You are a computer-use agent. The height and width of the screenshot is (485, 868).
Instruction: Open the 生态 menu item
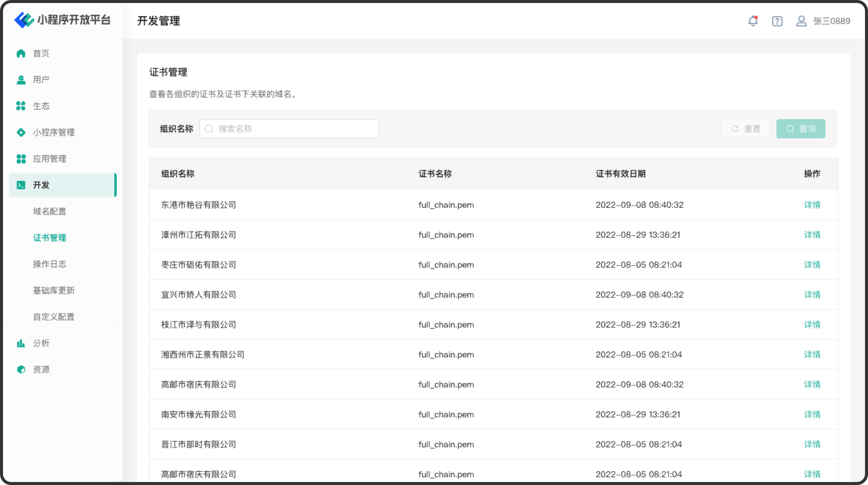41,106
